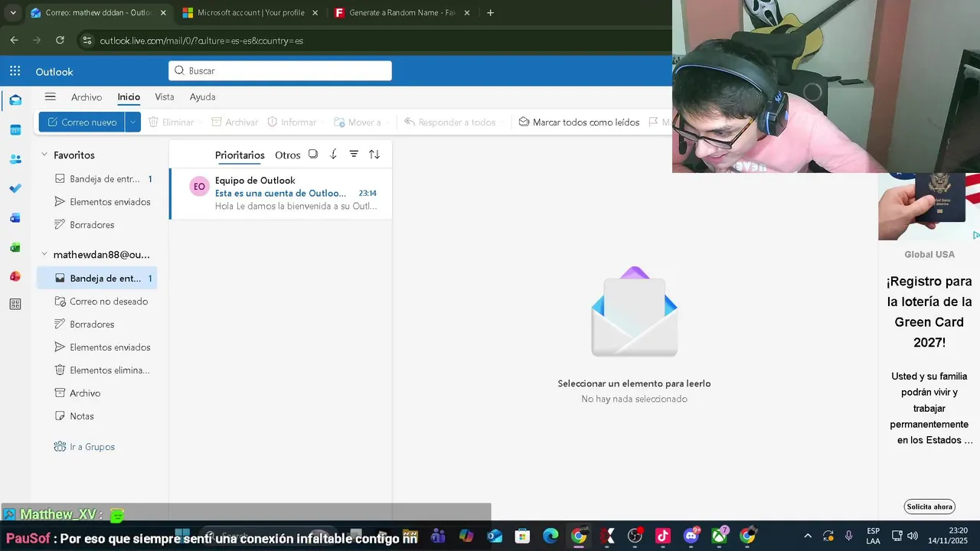Viewport: 980px width, 551px height.
Task: Open the People contacts app
Action: (15, 159)
